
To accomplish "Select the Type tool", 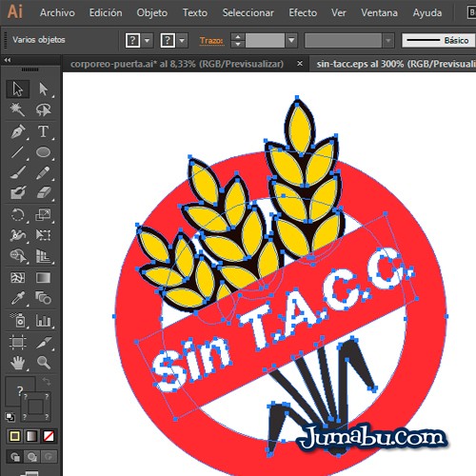I will 43,131.
